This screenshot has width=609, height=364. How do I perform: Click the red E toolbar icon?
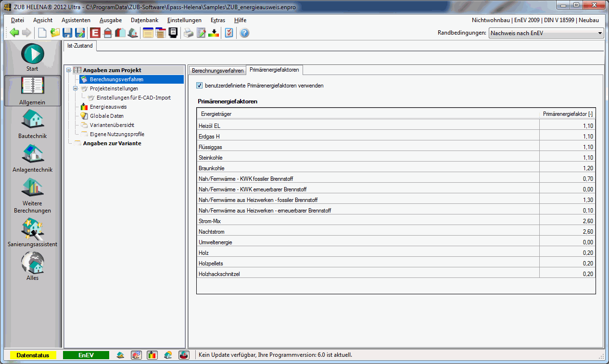coord(95,33)
